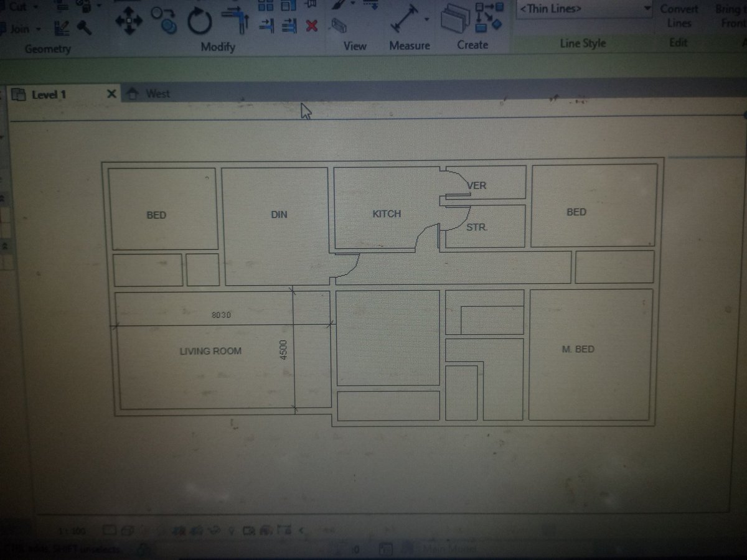Select the Demolish hammer icon

pos(83,28)
